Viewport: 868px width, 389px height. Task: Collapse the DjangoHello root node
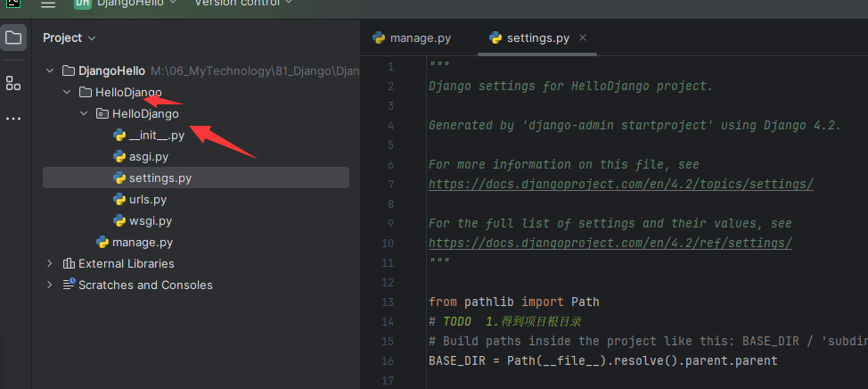pos(50,70)
